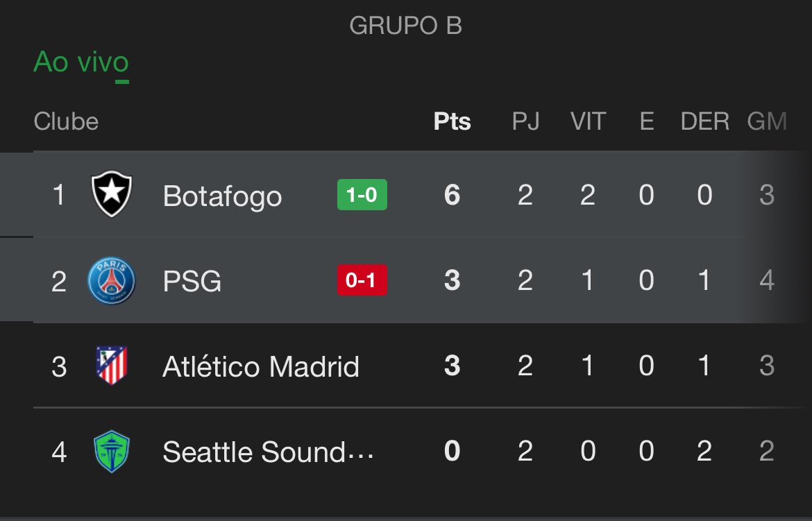The image size is (812, 521).
Task: Click the PSG club logo
Action: coord(111,281)
